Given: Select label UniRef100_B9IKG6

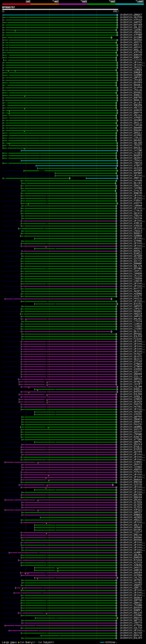Looking at the screenshot, I should click(x=131, y=40).
